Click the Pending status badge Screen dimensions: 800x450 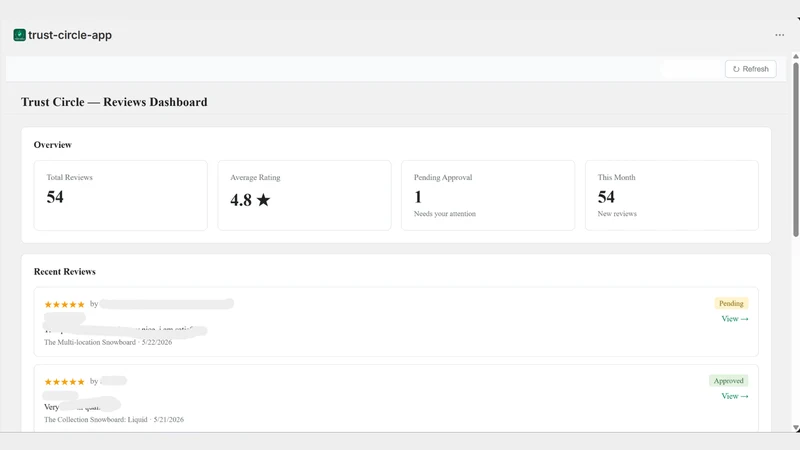point(731,304)
